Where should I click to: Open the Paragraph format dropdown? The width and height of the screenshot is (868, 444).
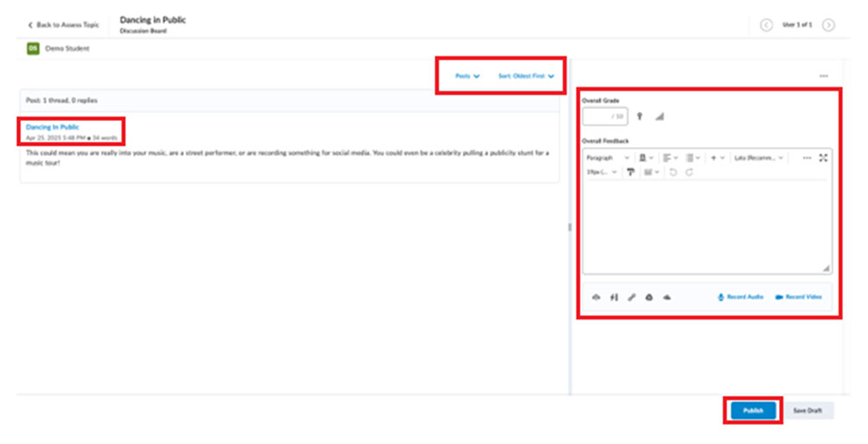click(608, 158)
